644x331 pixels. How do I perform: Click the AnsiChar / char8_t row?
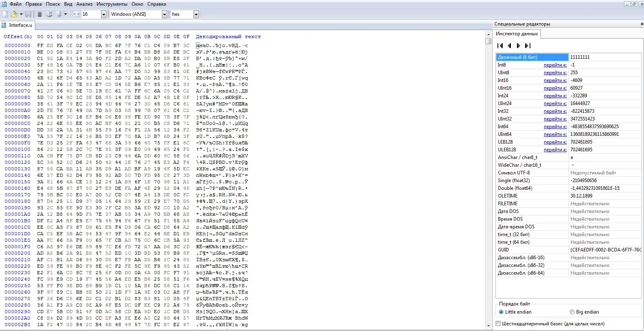tap(569, 157)
